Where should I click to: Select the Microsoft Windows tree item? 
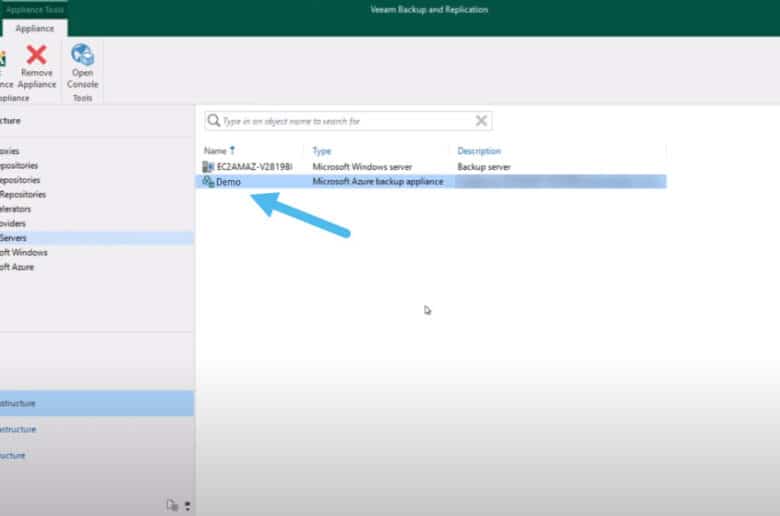[x=24, y=252]
